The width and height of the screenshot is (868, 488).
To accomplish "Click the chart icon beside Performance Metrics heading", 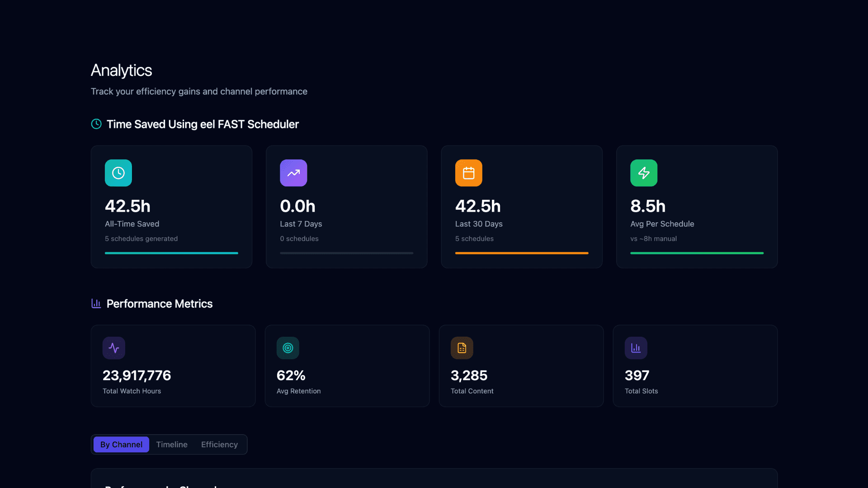I will tap(96, 303).
